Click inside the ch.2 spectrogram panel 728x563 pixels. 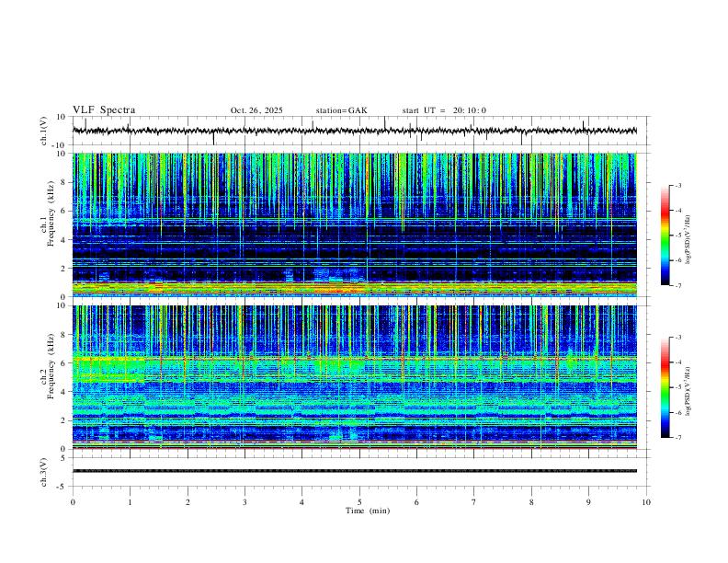[354, 377]
